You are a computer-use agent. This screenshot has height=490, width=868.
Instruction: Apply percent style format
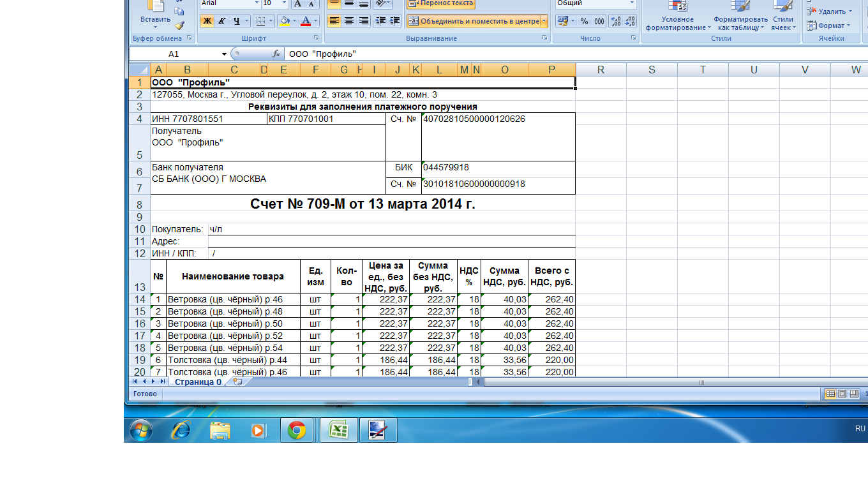584,21
